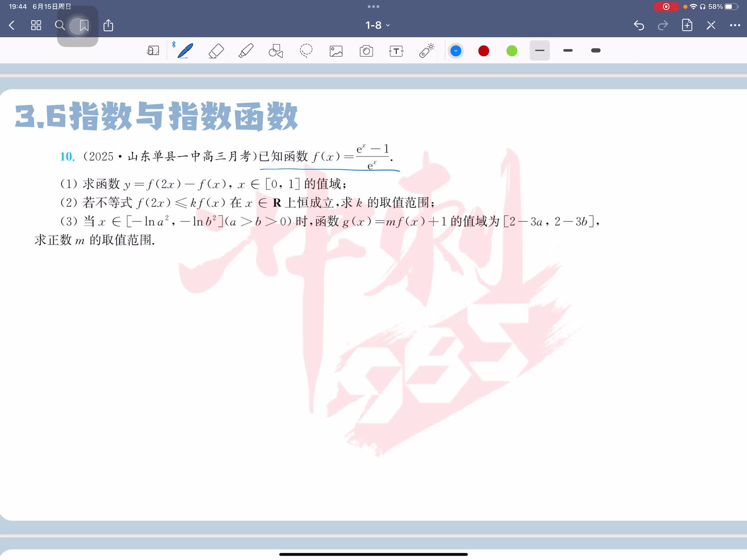
Task: Toggle the page bookmark
Action: tap(84, 26)
